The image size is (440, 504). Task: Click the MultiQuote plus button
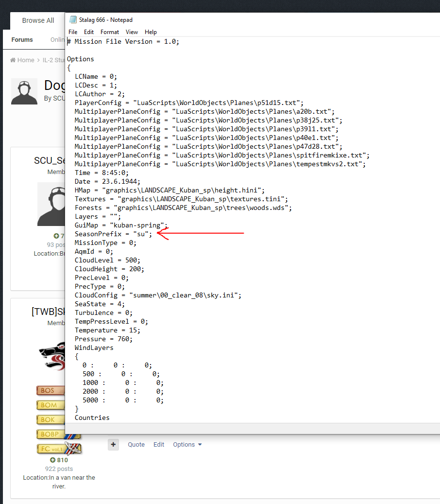[x=113, y=445]
